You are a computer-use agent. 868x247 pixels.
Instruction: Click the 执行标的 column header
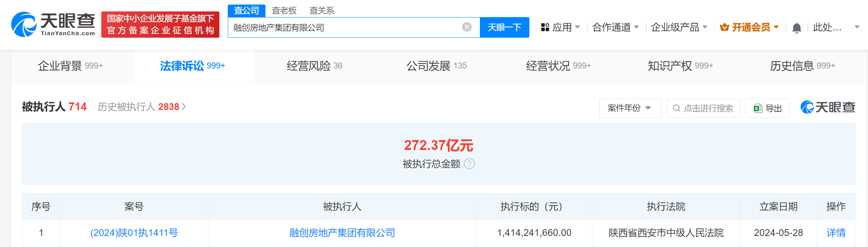[x=534, y=207]
